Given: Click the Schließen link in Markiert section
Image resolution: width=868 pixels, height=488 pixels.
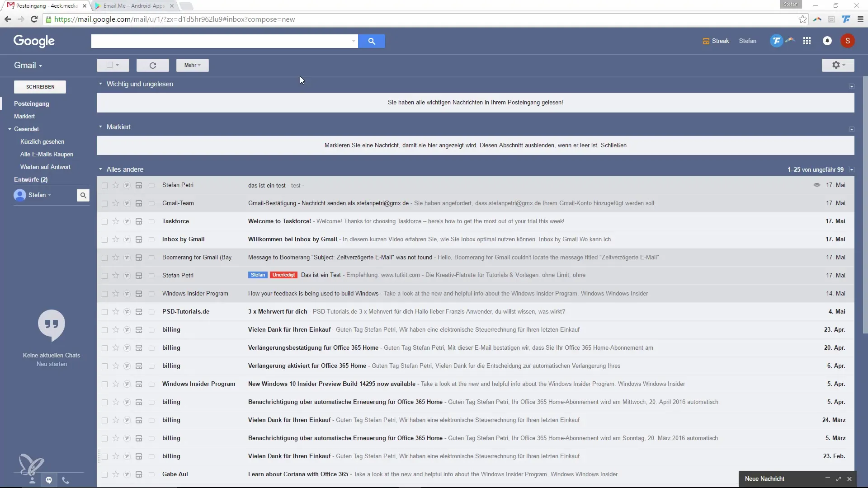Looking at the screenshot, I should click(613, 145).
